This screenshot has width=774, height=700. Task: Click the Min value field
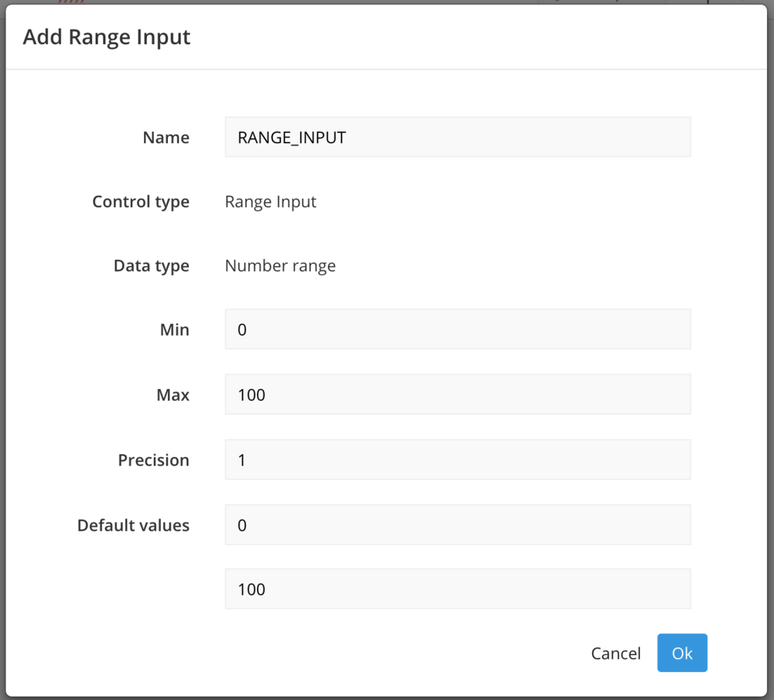coord(457,329)
